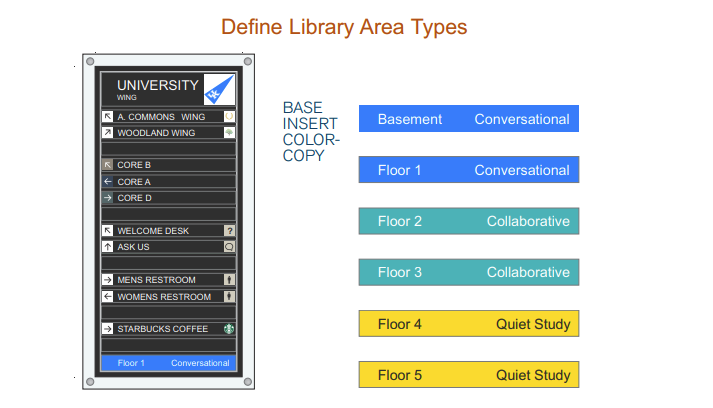Click the men's restroom figure icon
The image size is (713, 408).
pyautogui.click(x=229, y=280)
